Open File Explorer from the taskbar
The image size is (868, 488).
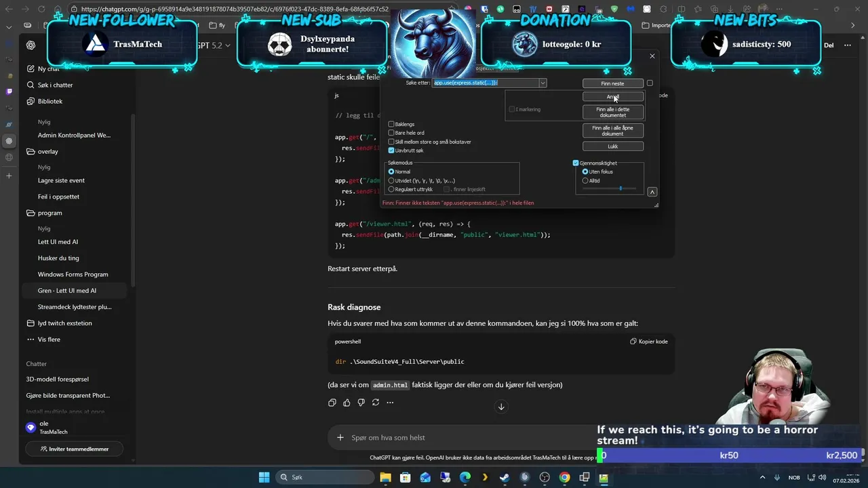[x=385, y=477]
